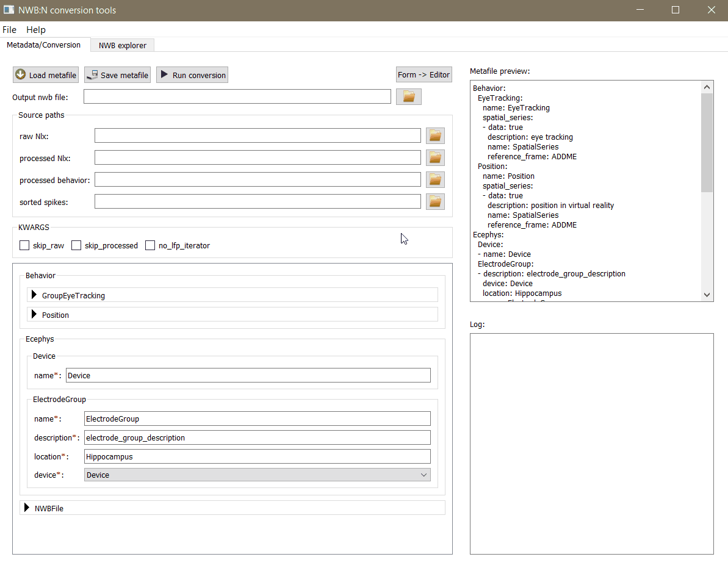Click 'reference_frame: ADDME' under EyeTracking in preview
The width and height of the screenshot is (728, 568).
pyautogui.click(x=532, y=156)
